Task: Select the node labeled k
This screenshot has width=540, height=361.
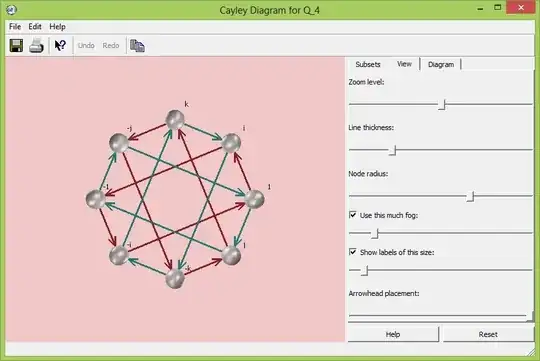Action: pyautogui.click(x=175, y=120)
